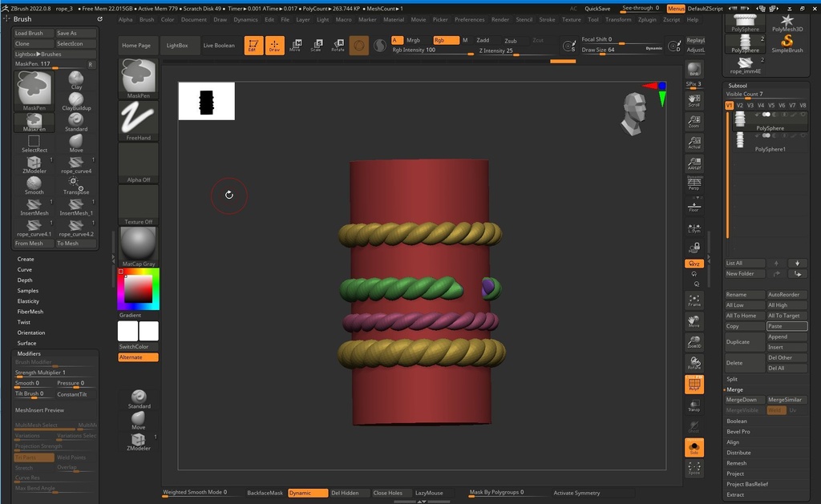Expand the Boolean subtool section
This screenshot has height=504, width=821.
[x=737, y=421]
